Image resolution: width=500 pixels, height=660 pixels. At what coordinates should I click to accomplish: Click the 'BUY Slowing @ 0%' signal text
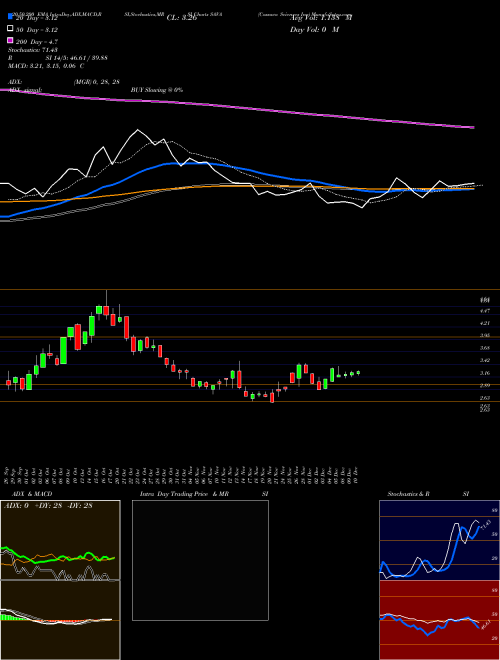tap(157, 90)
